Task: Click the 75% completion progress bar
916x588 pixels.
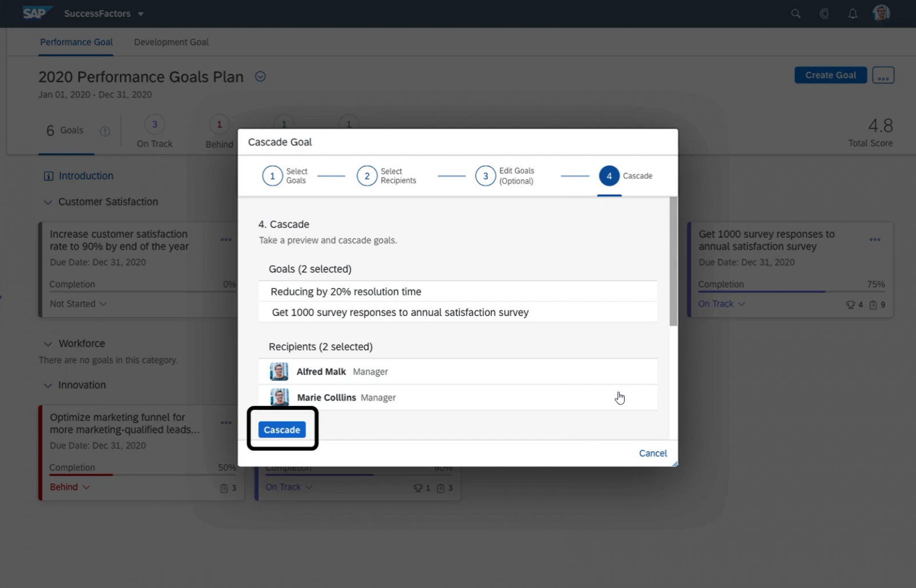Action: (791, 291)
